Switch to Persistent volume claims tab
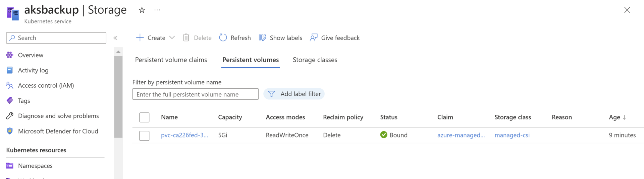 171,60
